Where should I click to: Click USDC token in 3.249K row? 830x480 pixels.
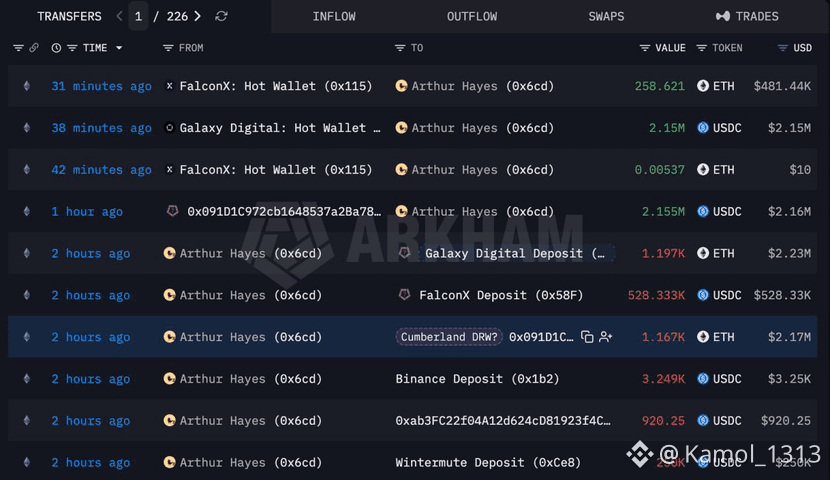click(x=719, y=379)
